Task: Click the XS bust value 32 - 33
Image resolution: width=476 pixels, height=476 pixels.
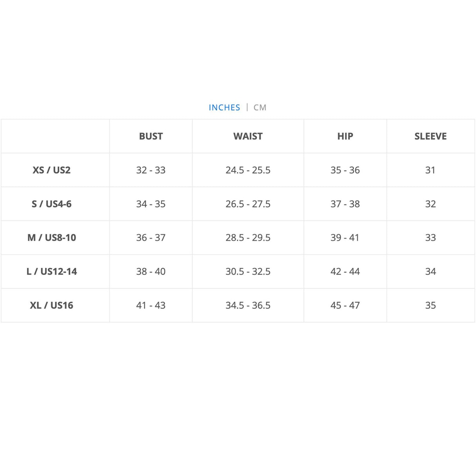Action: [x=151, y=170]
